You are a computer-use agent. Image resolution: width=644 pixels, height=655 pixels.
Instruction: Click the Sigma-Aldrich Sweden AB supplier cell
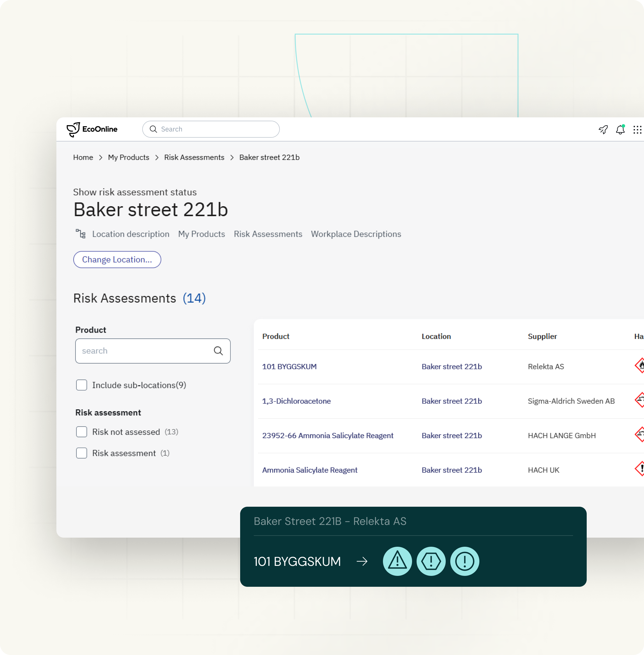click(571, 401)
